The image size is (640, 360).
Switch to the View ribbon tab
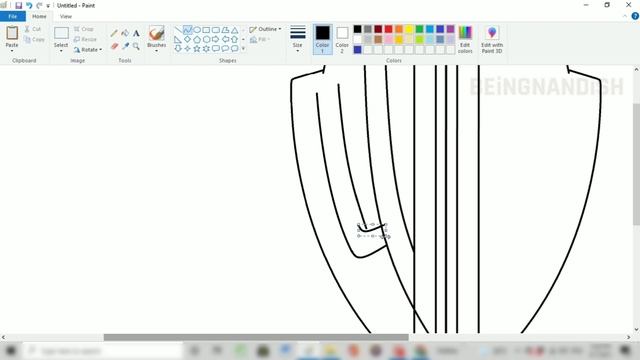66,16
